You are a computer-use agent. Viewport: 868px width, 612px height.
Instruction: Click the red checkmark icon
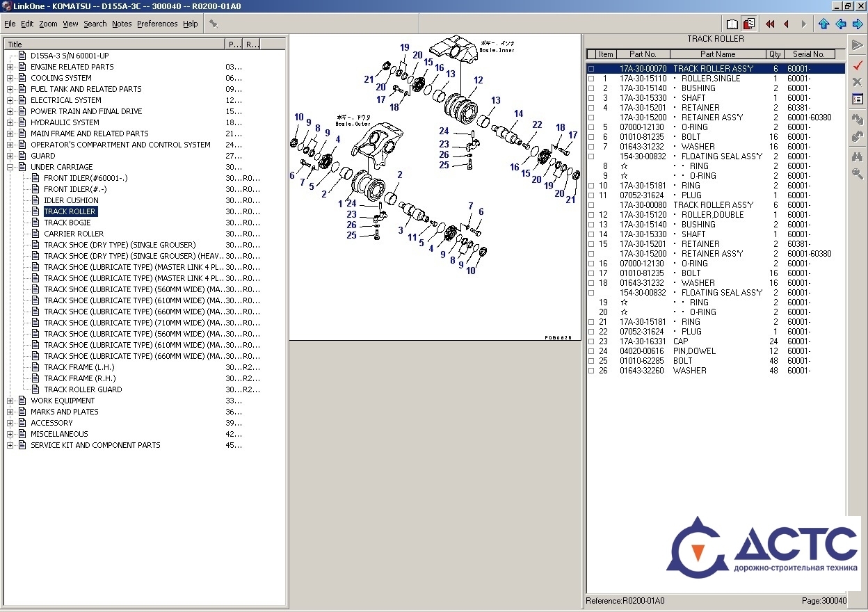pyautogui.click(x=858, y=65)
